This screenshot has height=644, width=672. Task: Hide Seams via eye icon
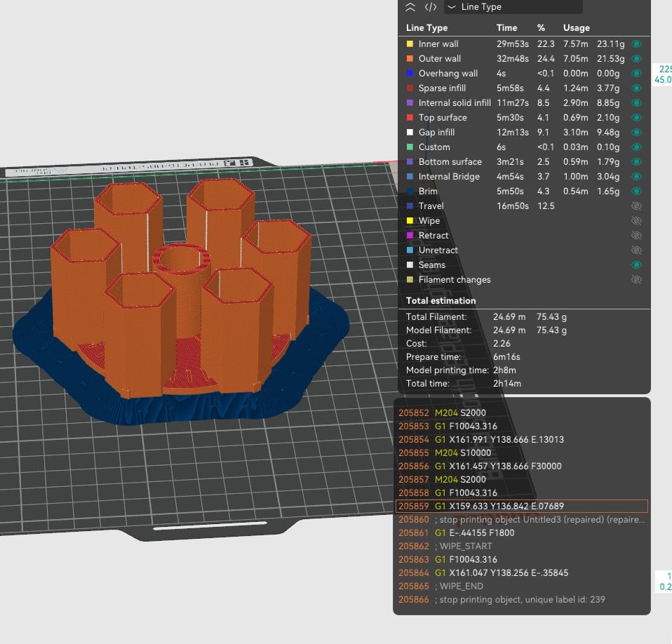[x=636, y=264]
